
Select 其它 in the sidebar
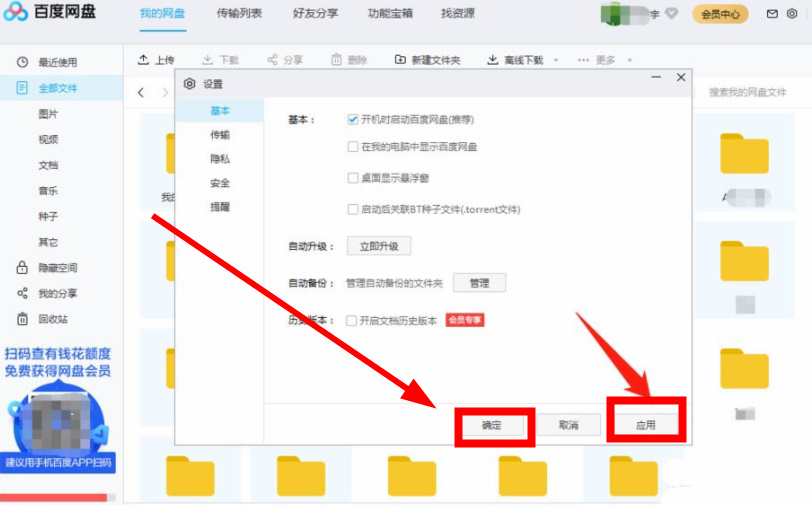[48, 242]
